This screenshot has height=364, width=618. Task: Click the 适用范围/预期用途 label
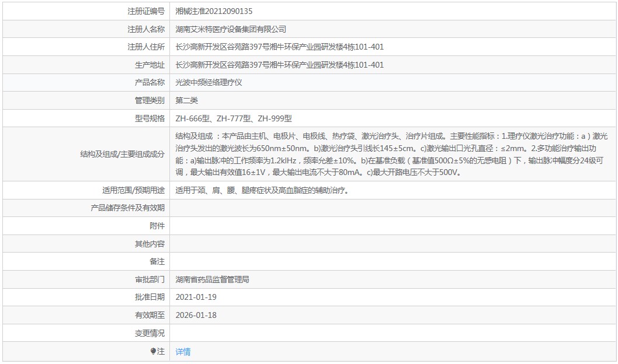pyautogui.click(x=133, y=191)
